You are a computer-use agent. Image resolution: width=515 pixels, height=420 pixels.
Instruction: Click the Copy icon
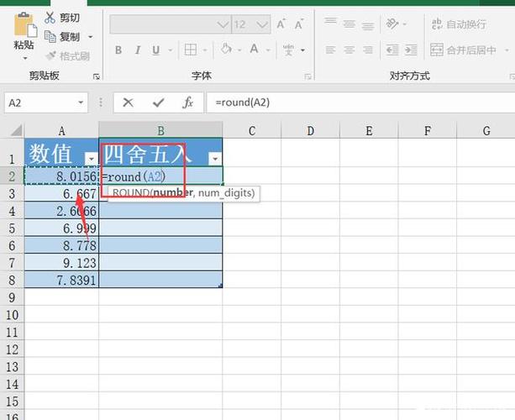point(50,36)
